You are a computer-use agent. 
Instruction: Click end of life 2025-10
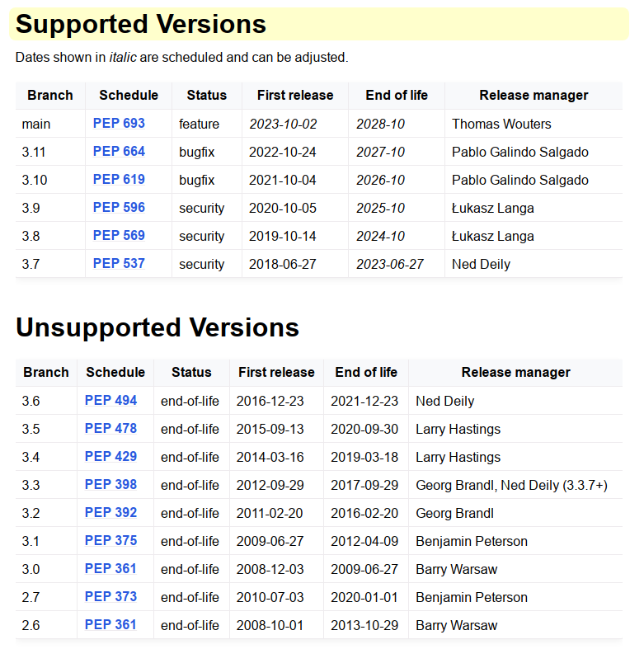pos(380,208)
